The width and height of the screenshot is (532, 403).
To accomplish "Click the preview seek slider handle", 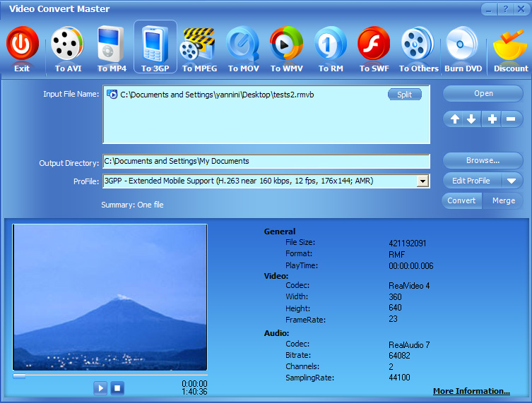I will click(x=19, y=376).
